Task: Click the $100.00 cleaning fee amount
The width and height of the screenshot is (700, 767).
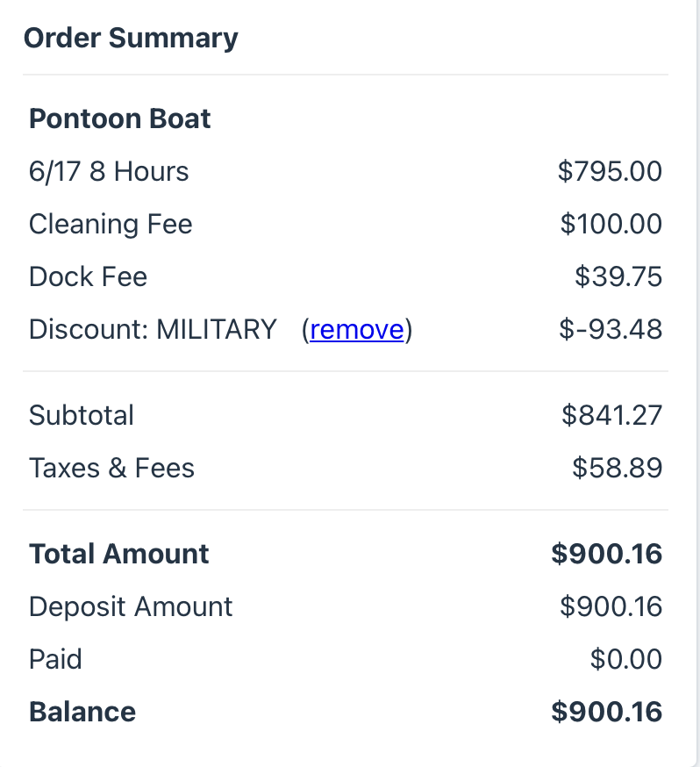Action: pos(611,224)
